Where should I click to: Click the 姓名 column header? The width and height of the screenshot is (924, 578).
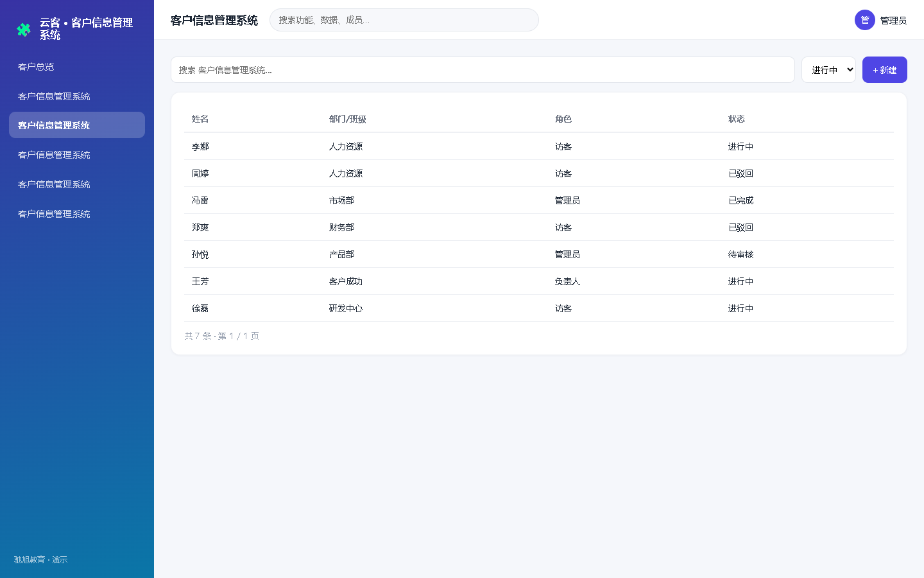[200, 119]
